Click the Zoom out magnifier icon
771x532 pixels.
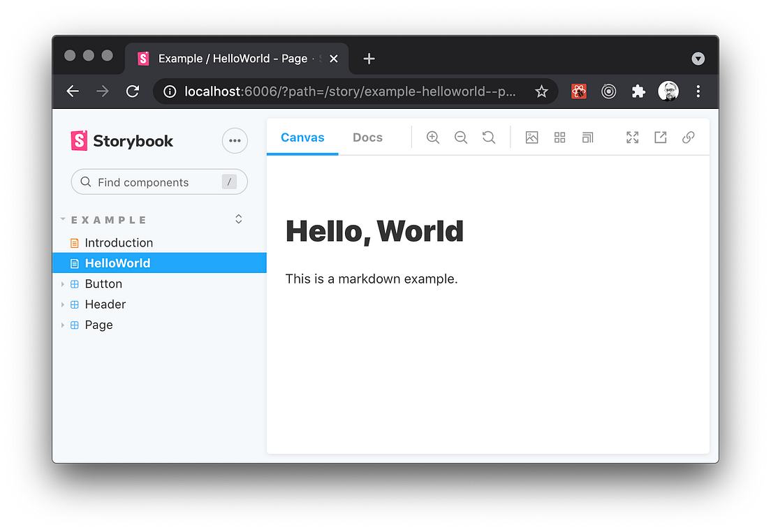point(461,137)
